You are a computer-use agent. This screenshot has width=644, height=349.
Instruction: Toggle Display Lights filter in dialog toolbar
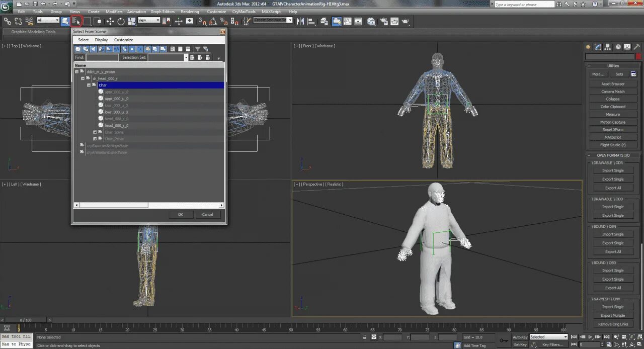point(94,49)
